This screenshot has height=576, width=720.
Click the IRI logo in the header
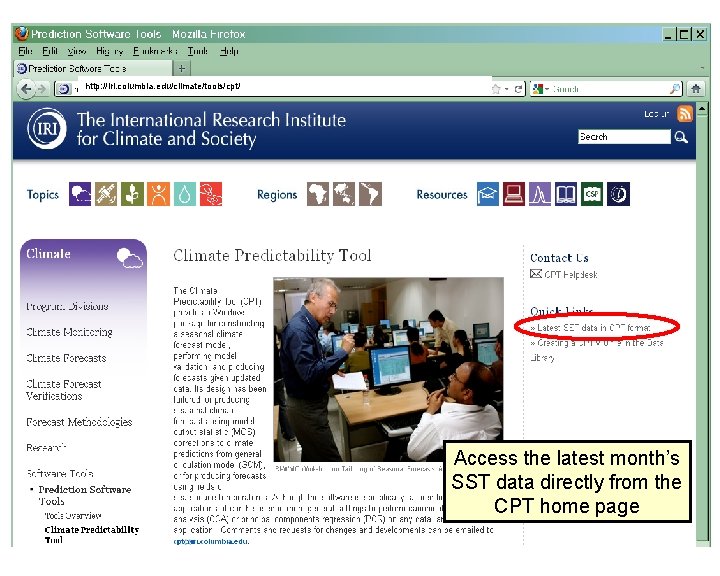pyautogui.click(x=46, y=129)
